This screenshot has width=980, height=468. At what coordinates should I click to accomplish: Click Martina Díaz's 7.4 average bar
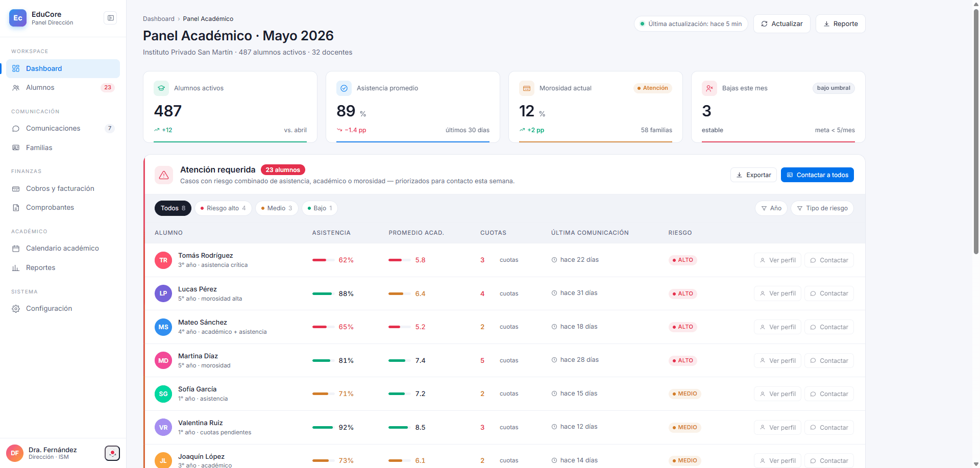[400, 361]
